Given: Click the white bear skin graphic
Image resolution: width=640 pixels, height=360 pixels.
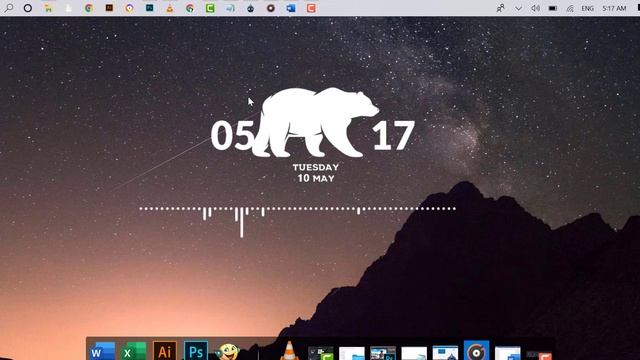Looking at the screenshot, I should click(x=315, y=122).
